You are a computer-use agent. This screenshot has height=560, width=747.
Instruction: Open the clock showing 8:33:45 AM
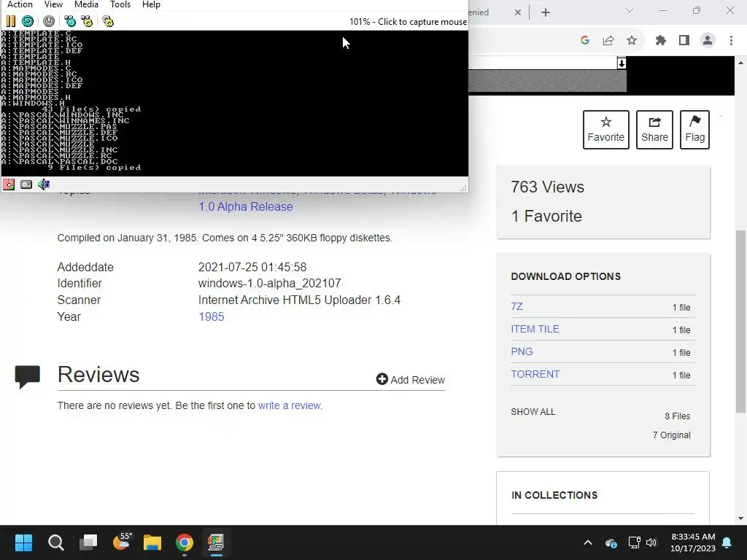click(693, 542)
